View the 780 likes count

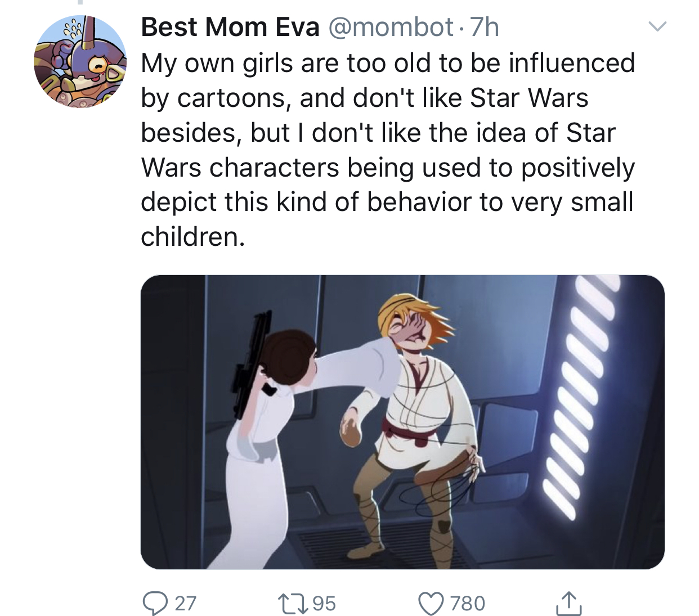coord(468,604)
